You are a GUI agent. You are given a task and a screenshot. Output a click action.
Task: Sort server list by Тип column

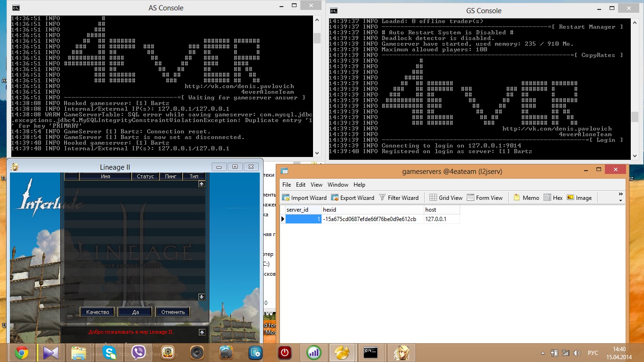coord(194,176)
